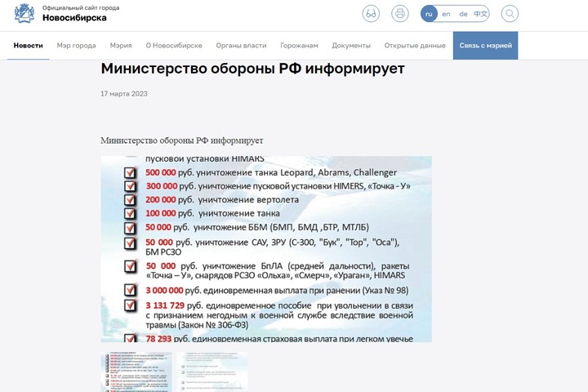Select the Chinese 中文 language option
588x392 pixels.
coord(481,14)
